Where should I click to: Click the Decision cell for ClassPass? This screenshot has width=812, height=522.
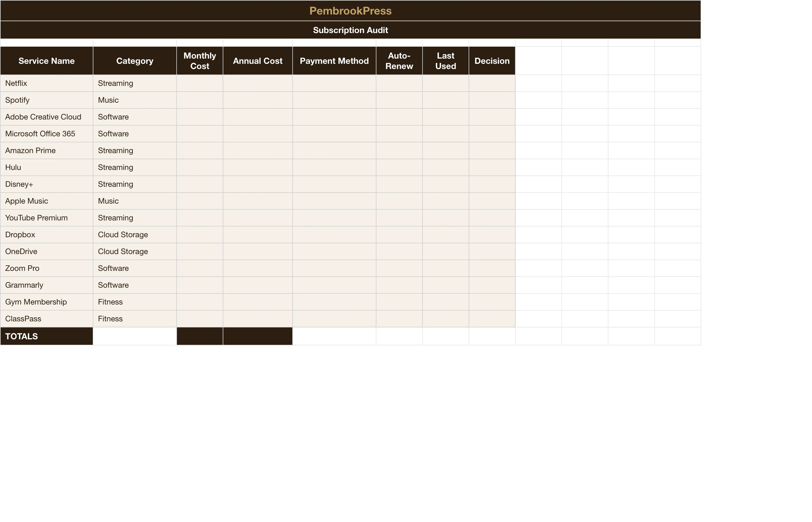coord(492,319)
